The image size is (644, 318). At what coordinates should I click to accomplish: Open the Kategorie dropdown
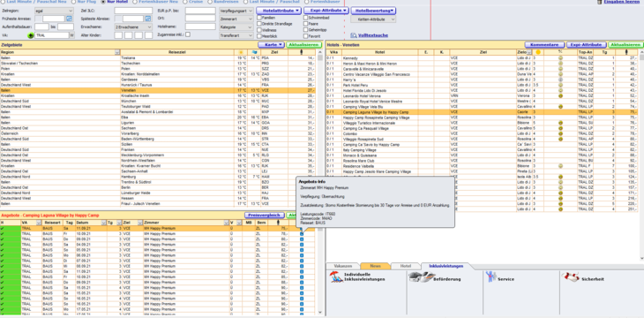236,27
